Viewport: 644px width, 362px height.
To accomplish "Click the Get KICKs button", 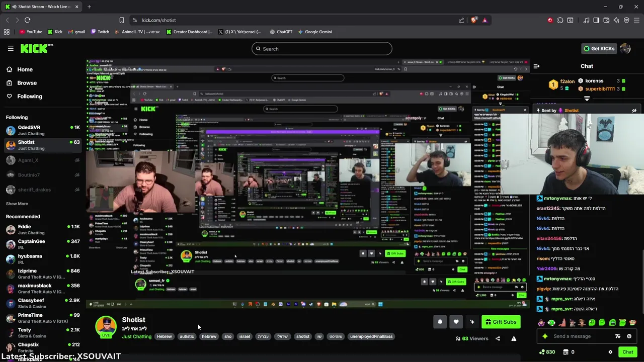I will tap(599, 49).
